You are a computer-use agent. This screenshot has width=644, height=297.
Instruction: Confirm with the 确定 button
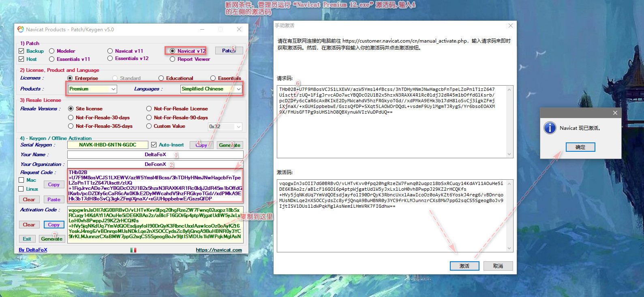pyautogui.click(x=580, y=147)
